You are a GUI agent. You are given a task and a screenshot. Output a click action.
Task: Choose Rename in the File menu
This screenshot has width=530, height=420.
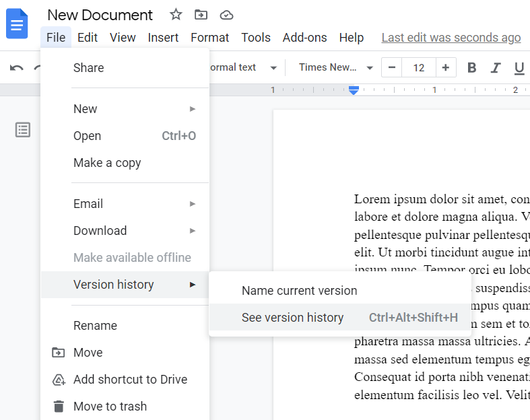click(x=125, y=326)
